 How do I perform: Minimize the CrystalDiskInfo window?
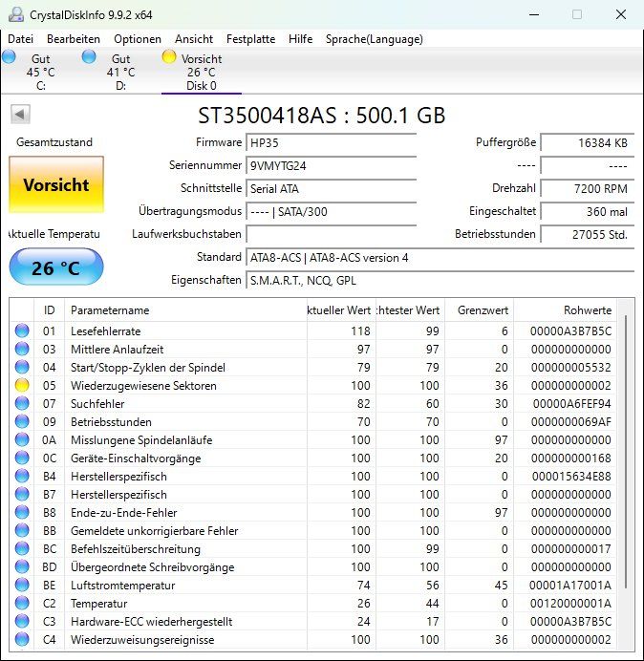click(534, 14)
